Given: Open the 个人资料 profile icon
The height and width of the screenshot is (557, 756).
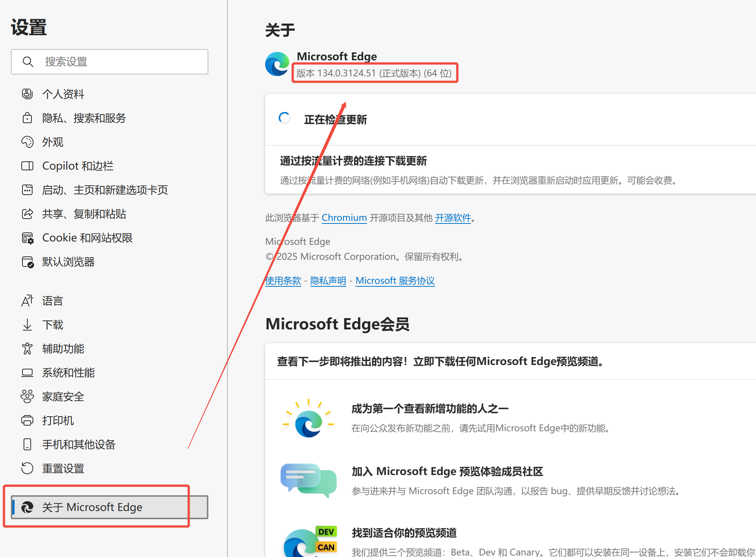Looking at the screenshot, I should tap(27, 94).
